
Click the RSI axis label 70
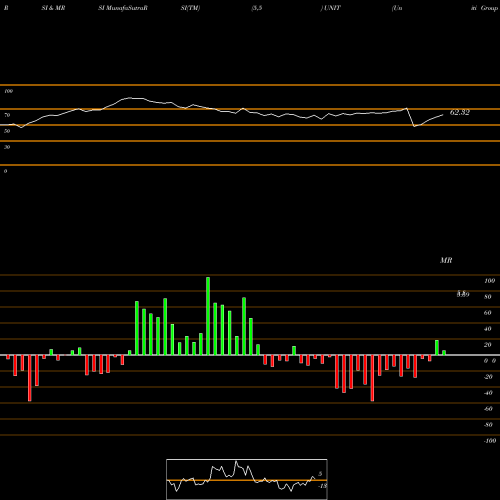(x=7, y=115)
